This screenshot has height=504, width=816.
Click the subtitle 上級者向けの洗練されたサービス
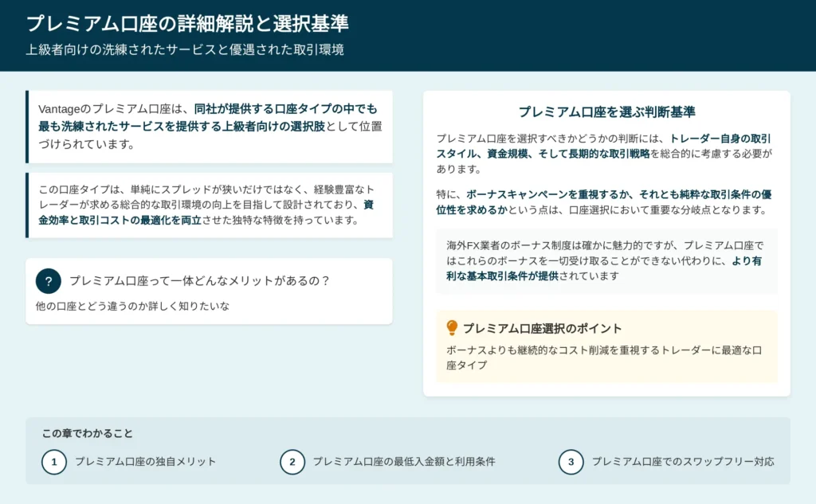tap(185, 50)
